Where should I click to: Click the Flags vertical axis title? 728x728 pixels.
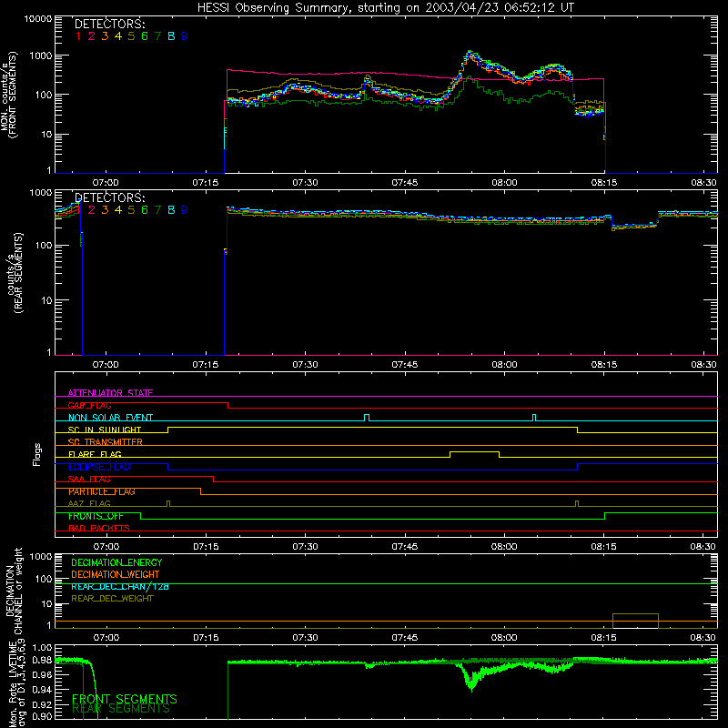37,454
